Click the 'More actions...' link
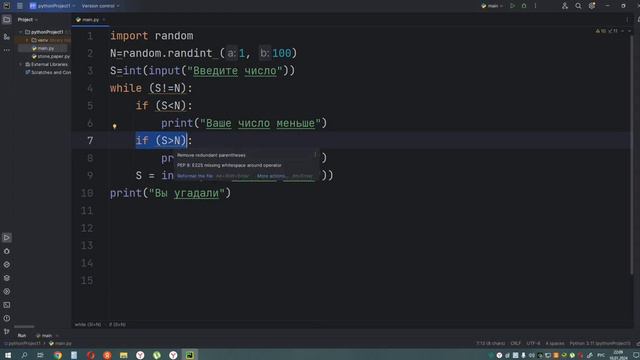 click(272, 176)
